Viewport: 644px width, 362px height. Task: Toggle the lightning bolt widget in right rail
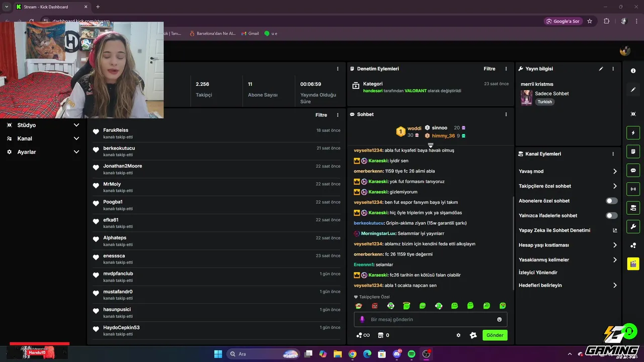click(x=633, y=133)
